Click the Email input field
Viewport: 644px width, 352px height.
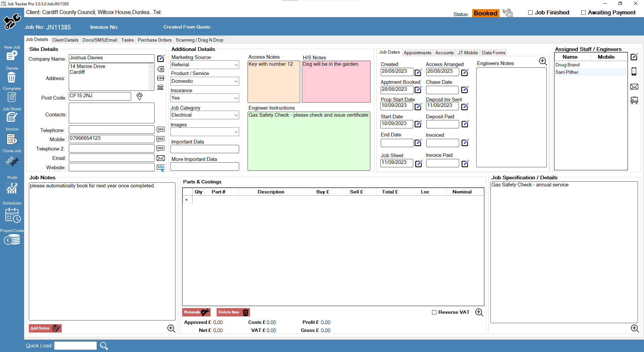click(x=111, y=158)
